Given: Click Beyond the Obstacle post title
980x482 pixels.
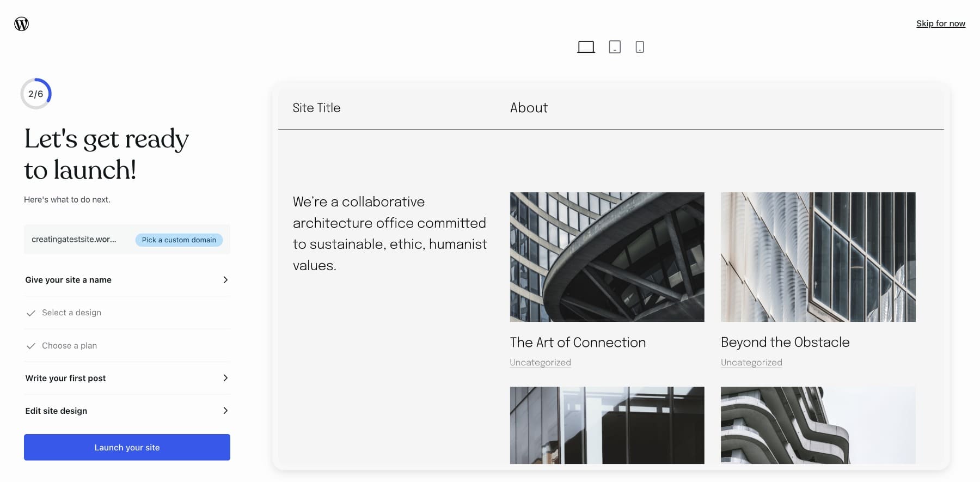Looking at the screenshot, I should tap(785, 343).
